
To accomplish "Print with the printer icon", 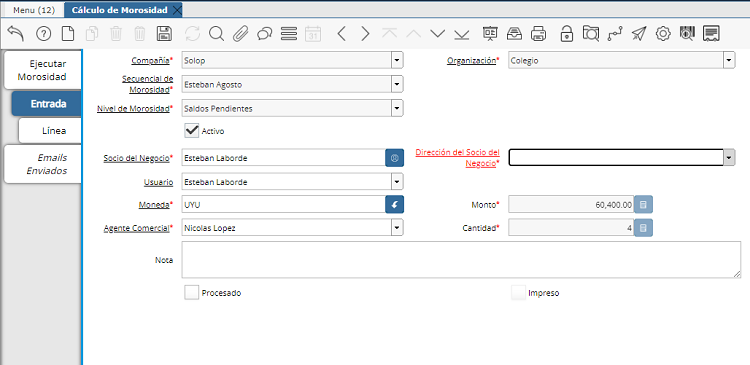I will 539,33.
